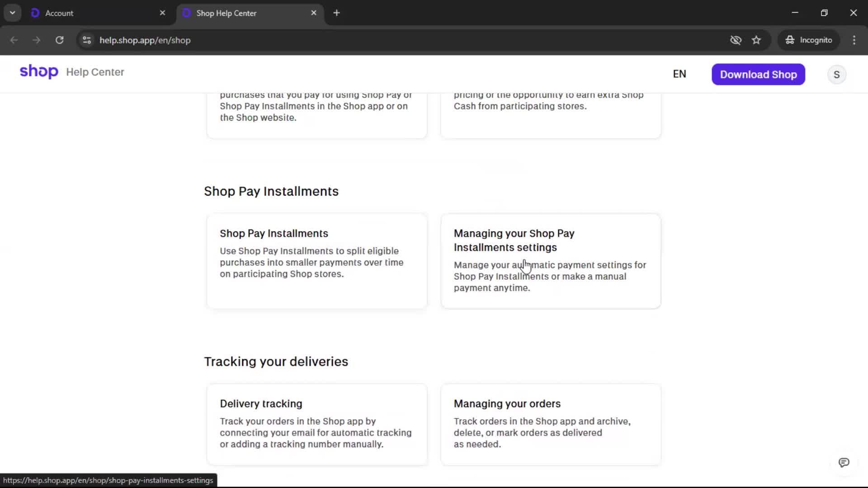Open a new tab with plus icon

point(336,13)
